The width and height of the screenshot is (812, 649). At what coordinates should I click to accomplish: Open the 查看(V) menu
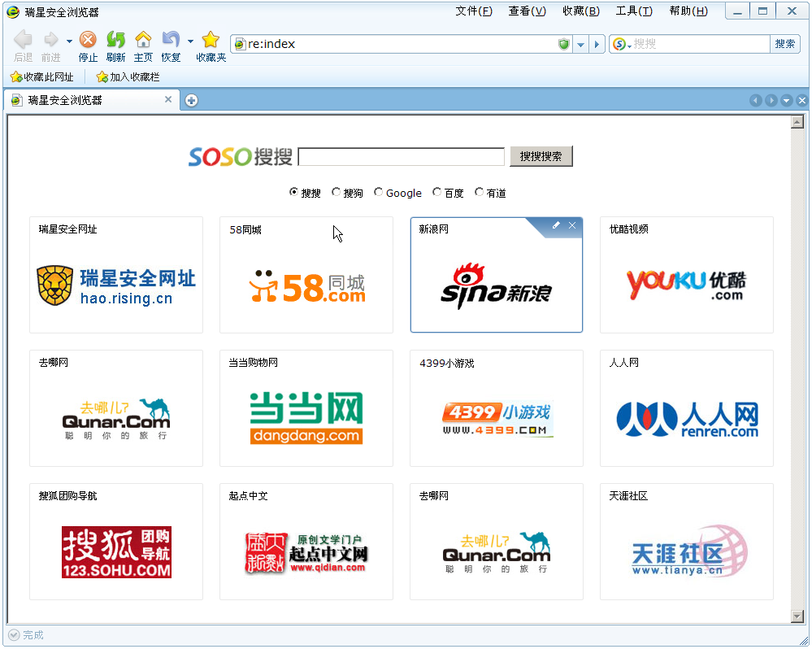528,11
